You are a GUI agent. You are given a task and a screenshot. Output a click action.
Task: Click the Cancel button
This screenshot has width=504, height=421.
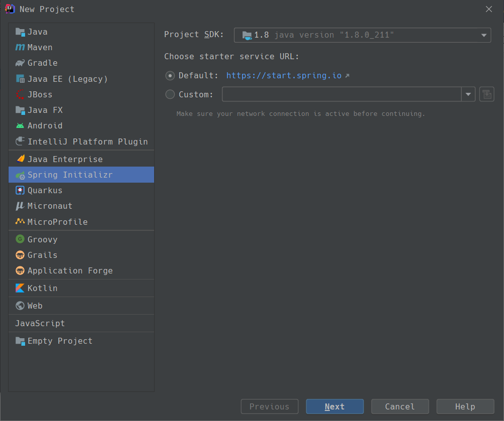pyautogui.click(x=400, y=406)
